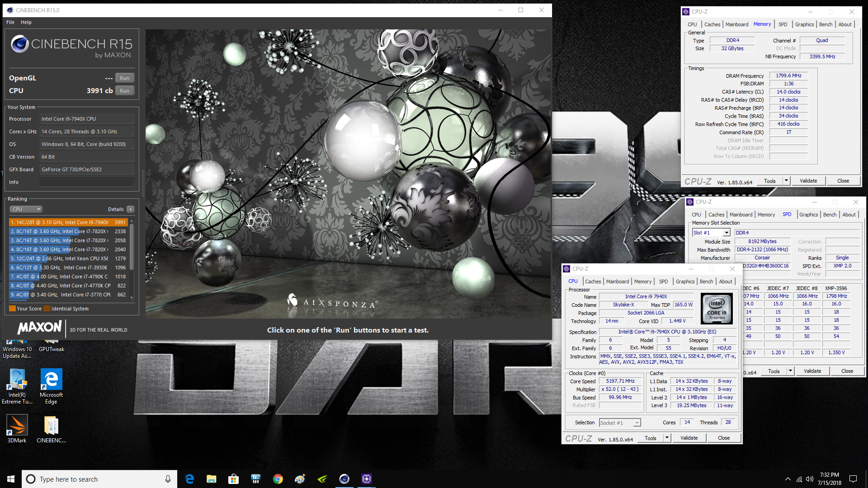This screenshot has height=488, width=868.
Task: Open Graphics tab in the SPD CPU-Z window
Action: click(x=808, y=215)
